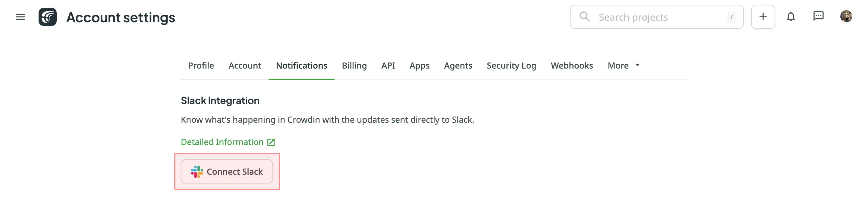Open the messages chat icon
Viewport: 868px width, 200px height.
[x=819, y=16]
